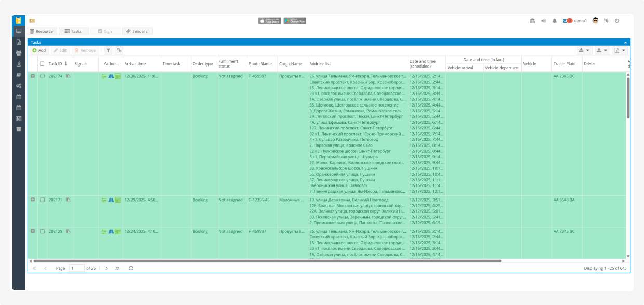
Task: Click the page number input field
Action: click(x=76, y=268)
